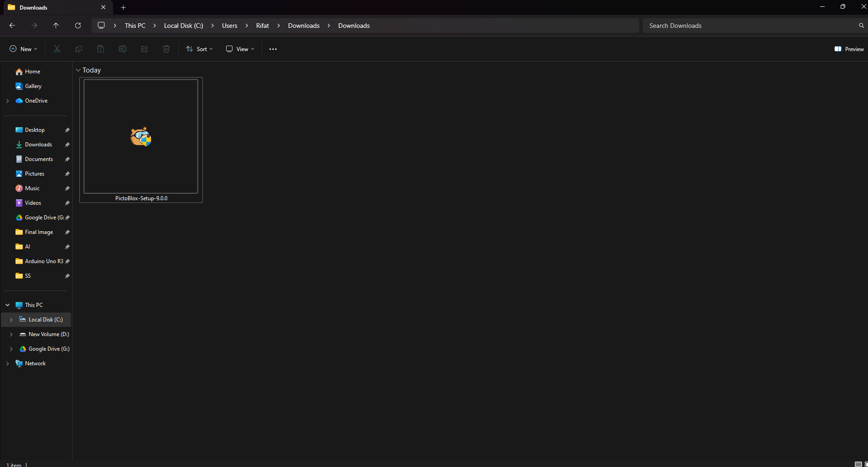Image resolution: width=868 pixels, height=467 pixels.
Task: Click the Paste icon
Action: (x=100, y=49)
